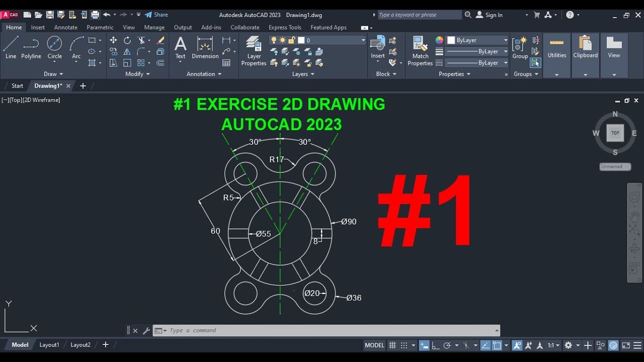
Task: Toggle 2D object snap
Action: pyautogui.click(x=497, y=345)
